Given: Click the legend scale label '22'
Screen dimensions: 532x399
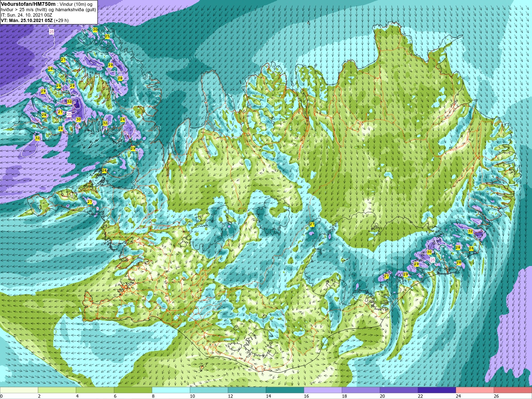Looking at the screenshot, I should 420,396.
